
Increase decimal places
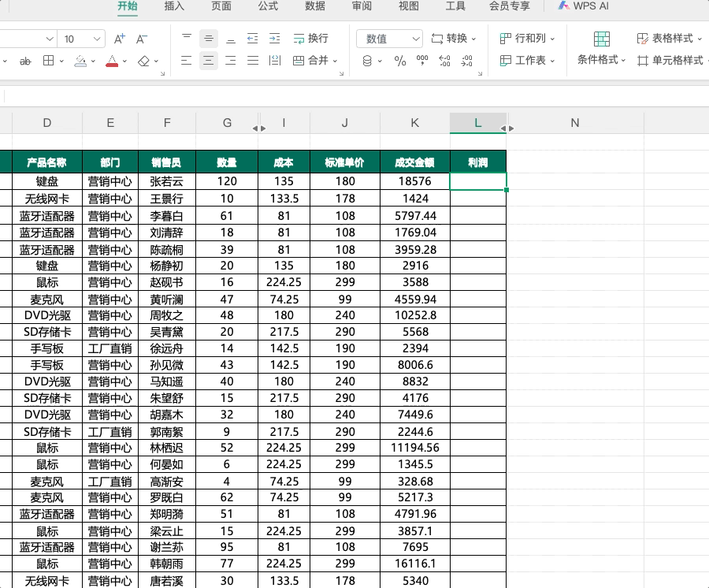(444, 61)
